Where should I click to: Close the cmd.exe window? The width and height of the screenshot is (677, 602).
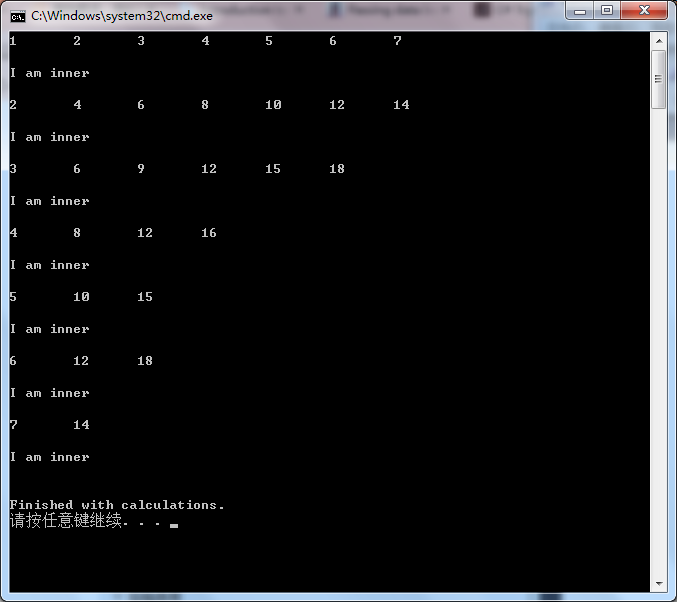tap(644, 10)
